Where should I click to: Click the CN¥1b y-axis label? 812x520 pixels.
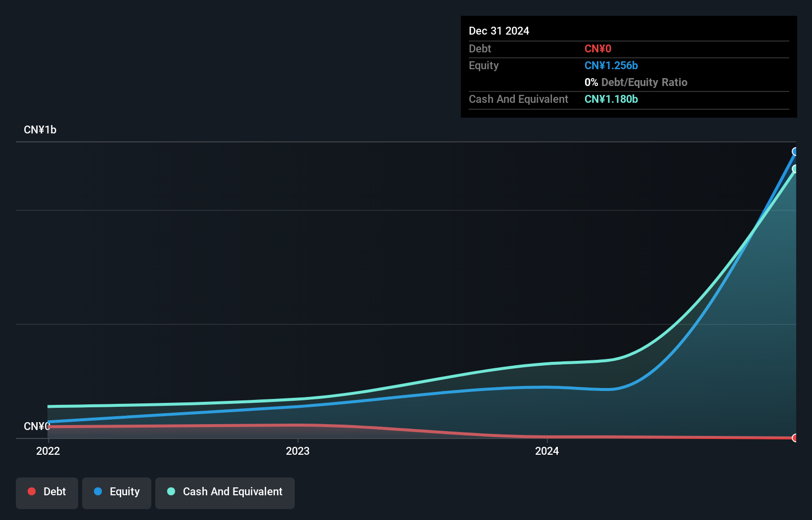tap(40, 130)
